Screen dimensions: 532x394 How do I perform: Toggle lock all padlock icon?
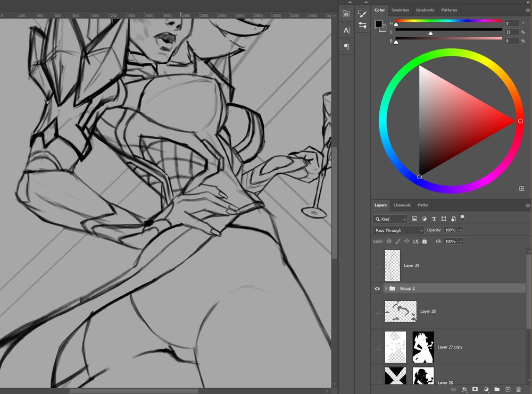pos(425,241)
